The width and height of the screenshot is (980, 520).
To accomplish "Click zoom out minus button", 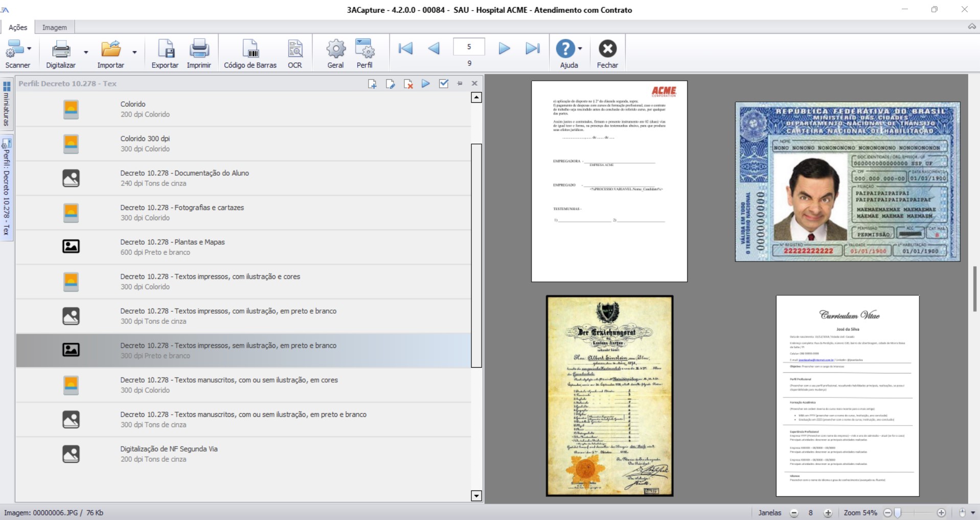I will coord(887,513).
